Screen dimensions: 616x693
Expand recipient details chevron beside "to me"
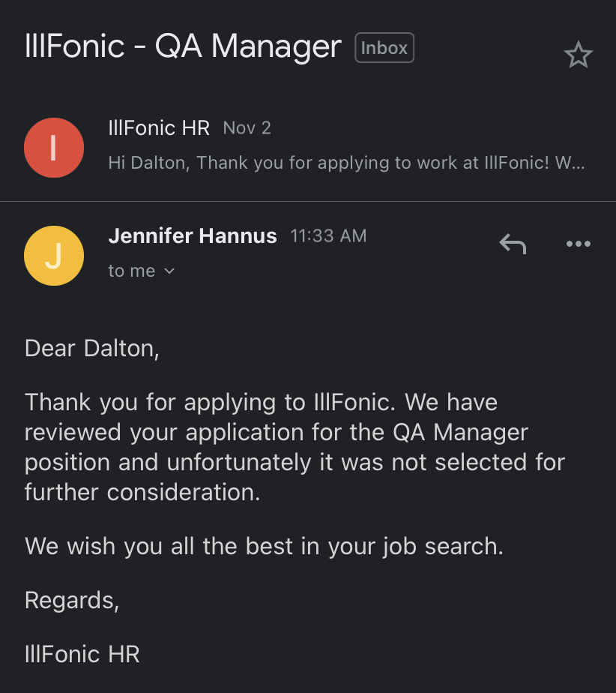pyautogui.click(x=169, y=271)
